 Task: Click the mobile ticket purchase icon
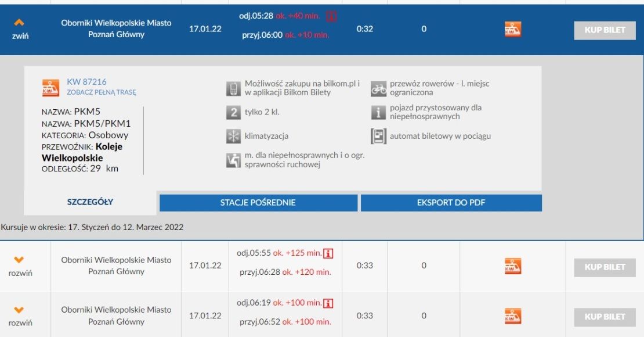(233, 88)
